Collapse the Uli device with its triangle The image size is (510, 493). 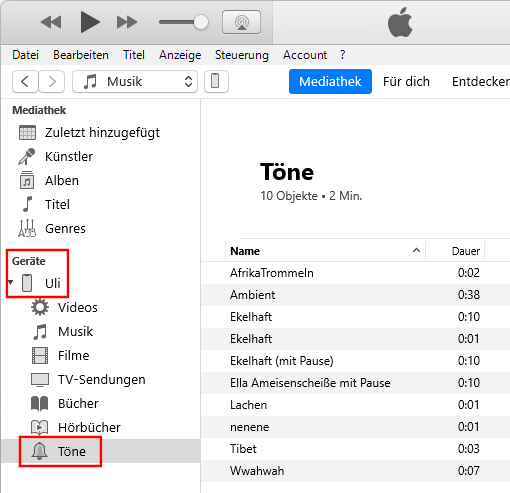11,283
